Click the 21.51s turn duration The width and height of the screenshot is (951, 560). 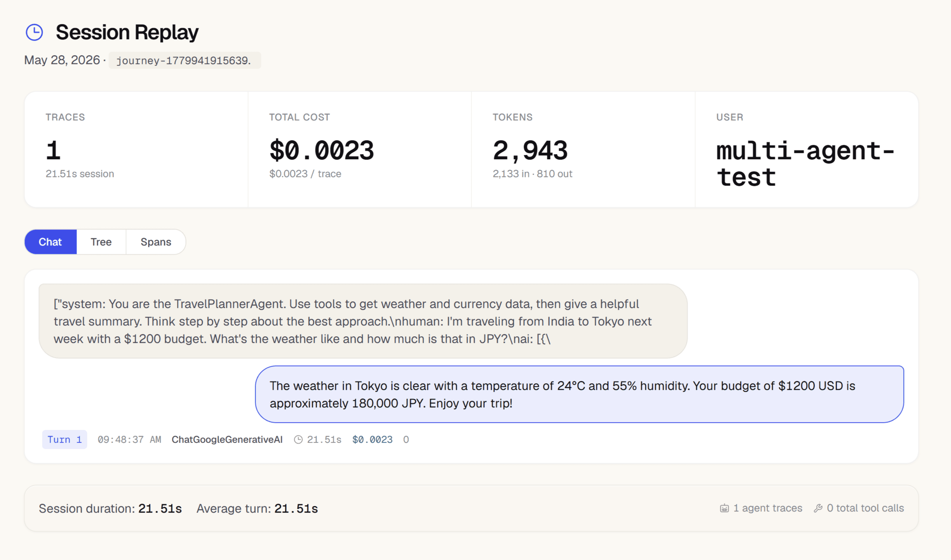[324, 439]
